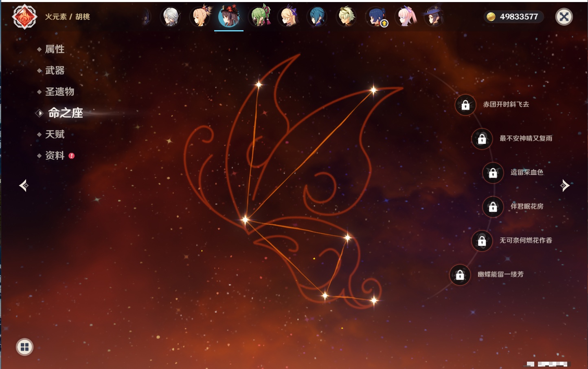Image resolution: width=588 pixels, height=369 pixels.
Task: Click the Mora balance 49833577
Action: coord(519,17)
